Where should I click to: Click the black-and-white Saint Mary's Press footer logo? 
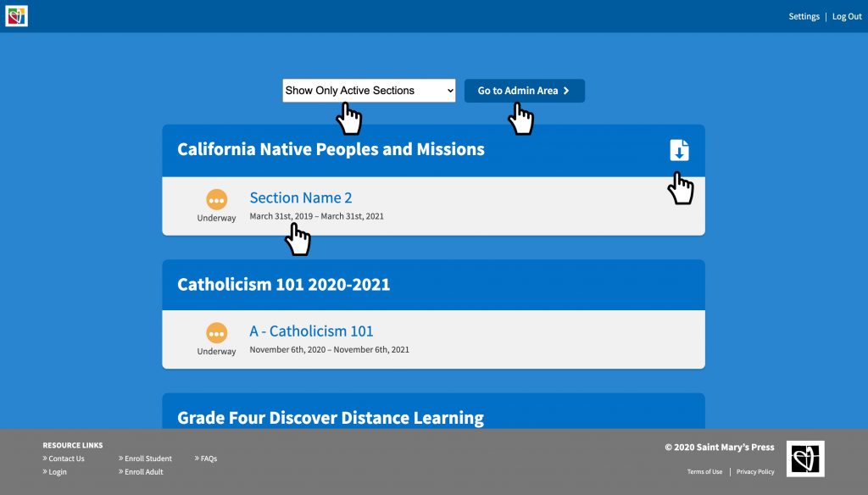coord(805,459)
